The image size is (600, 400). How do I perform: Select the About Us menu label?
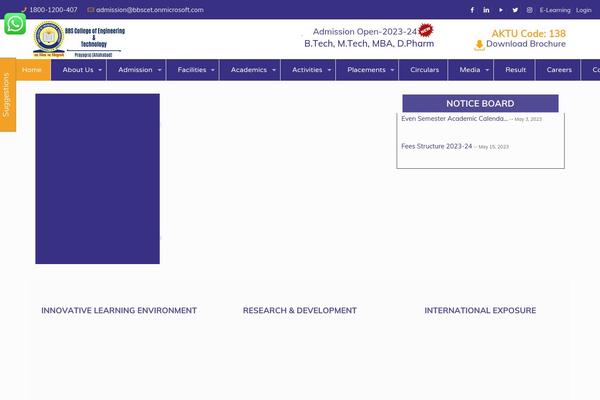pyautogui.click(x=78, y=70)
